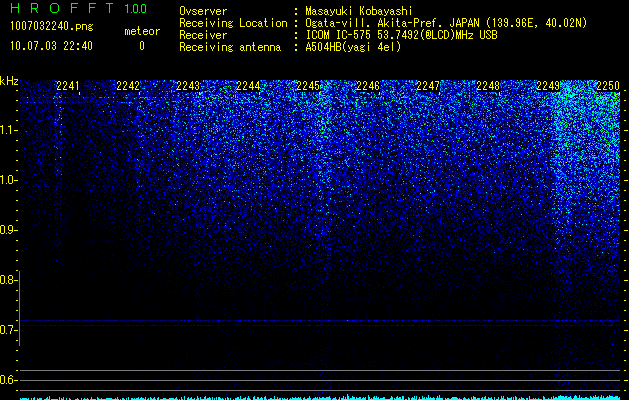Viewport: 629px width, 400px height.
Task: Click the HROFFT 1.0.0 title text
Action: 78,8
